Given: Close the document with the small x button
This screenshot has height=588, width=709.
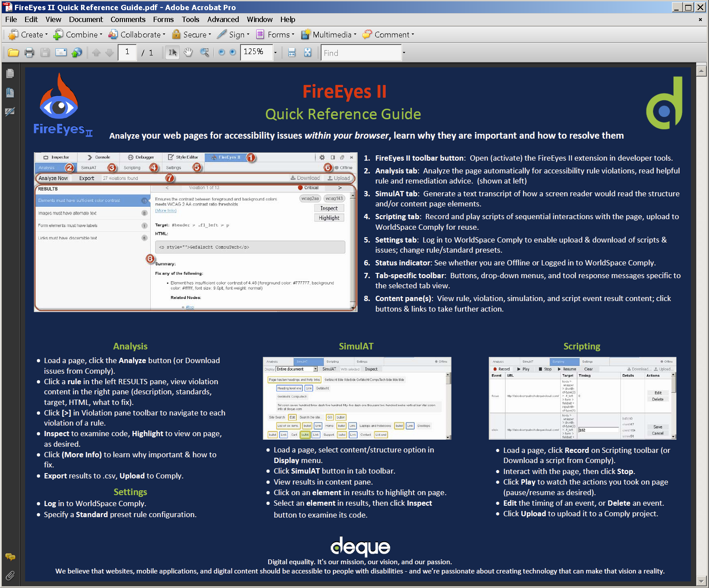Looking at the screenshot, I should [x=700, y=19].
